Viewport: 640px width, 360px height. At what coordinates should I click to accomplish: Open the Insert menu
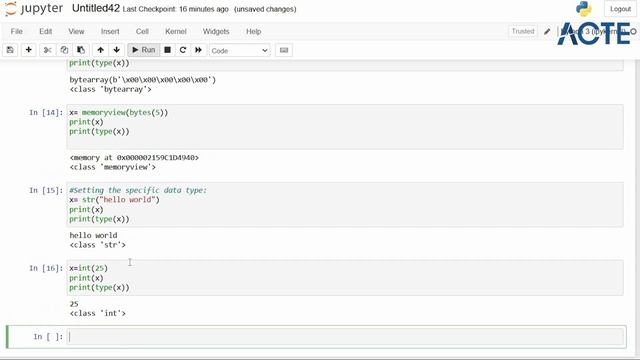[x=110, y=31]
